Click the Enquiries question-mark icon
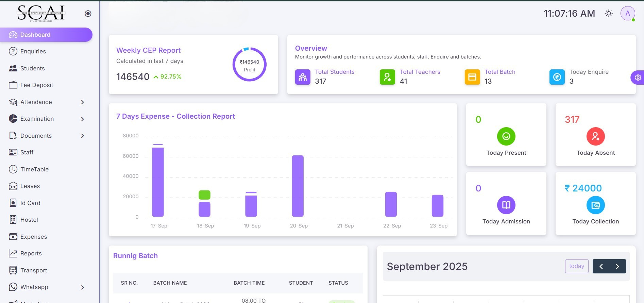644x303 pixels. pos(13,51)
